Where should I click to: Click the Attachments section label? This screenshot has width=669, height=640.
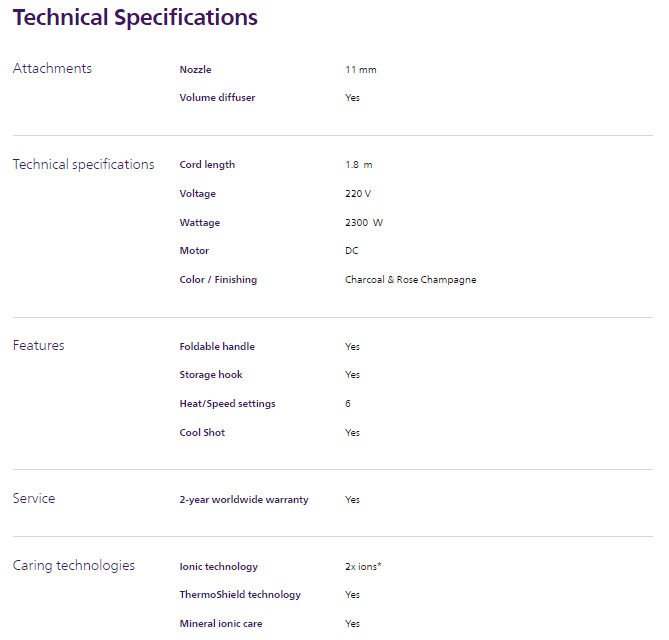point(52,69)
